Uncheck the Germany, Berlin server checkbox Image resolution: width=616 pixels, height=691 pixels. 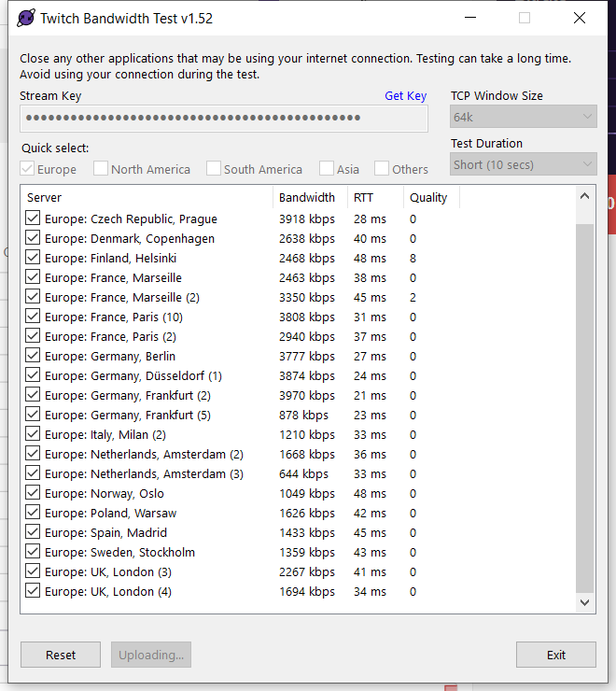pyautogui.click(x=33, y=355)
